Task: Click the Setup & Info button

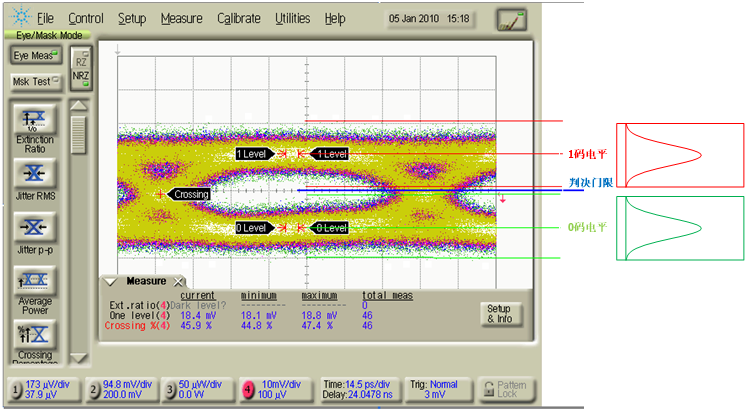Action: (x=500, y=314)
